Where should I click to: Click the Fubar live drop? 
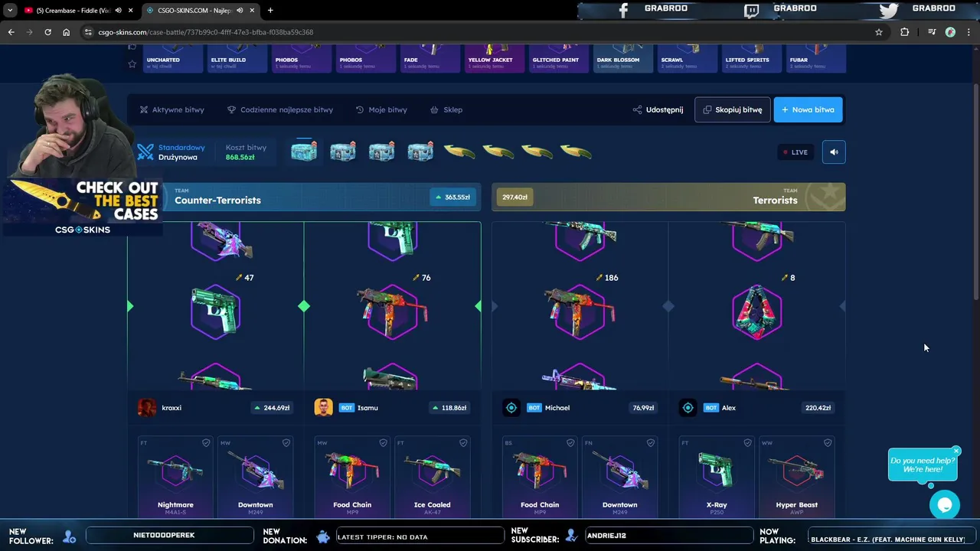[816, 59]
